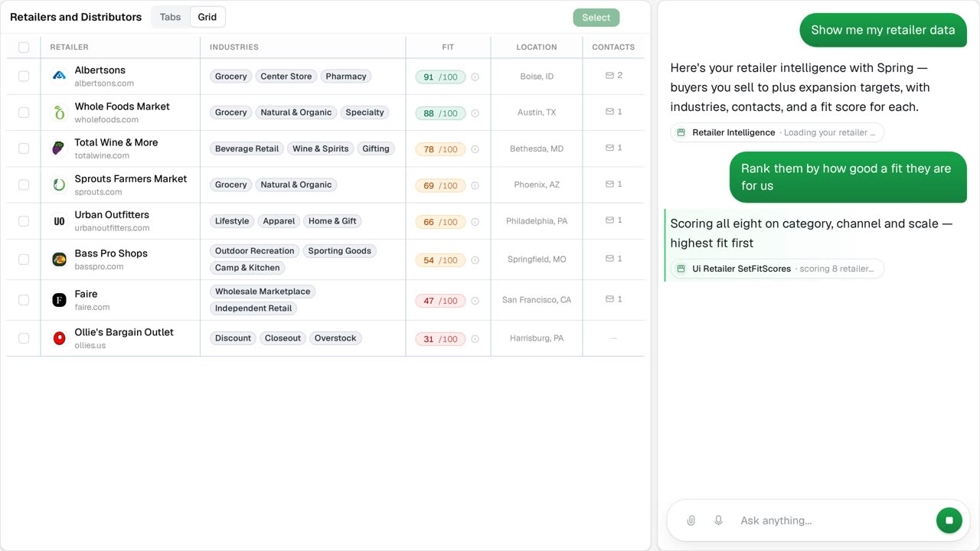Check the Bass Pro Shops row checkbox
Image resolution: width=980 pixels, height=551 pixels.
[24, 259]
